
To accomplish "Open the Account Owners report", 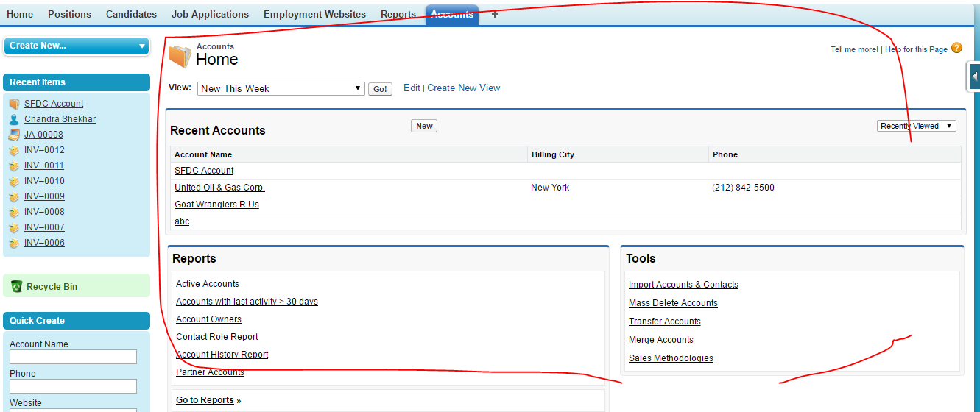I will (208, 319).
